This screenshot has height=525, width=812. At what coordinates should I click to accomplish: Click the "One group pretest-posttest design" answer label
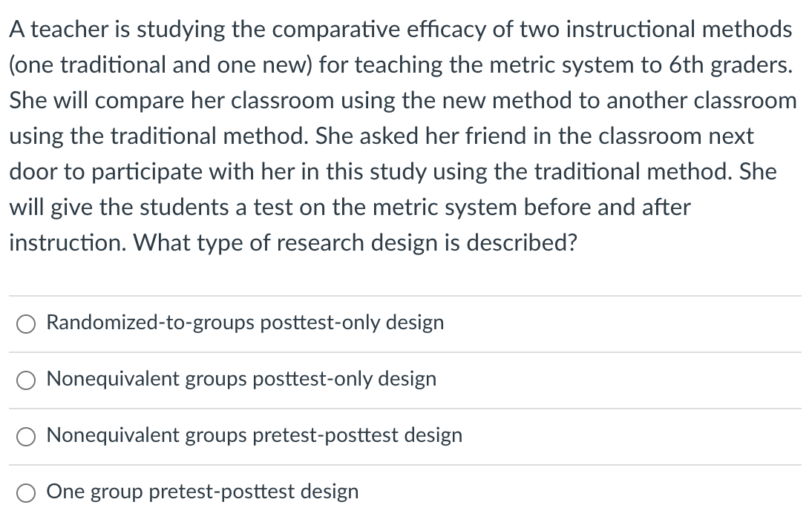tap(202, 492)
